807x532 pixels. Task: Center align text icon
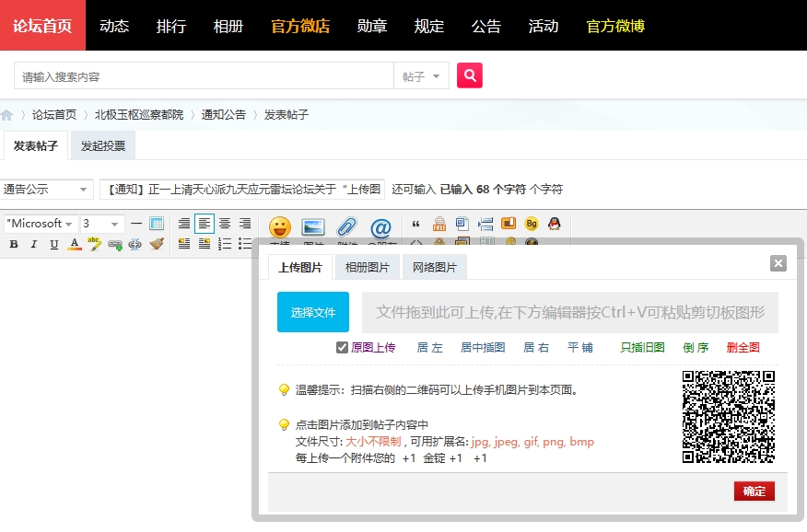click(225, 224)
